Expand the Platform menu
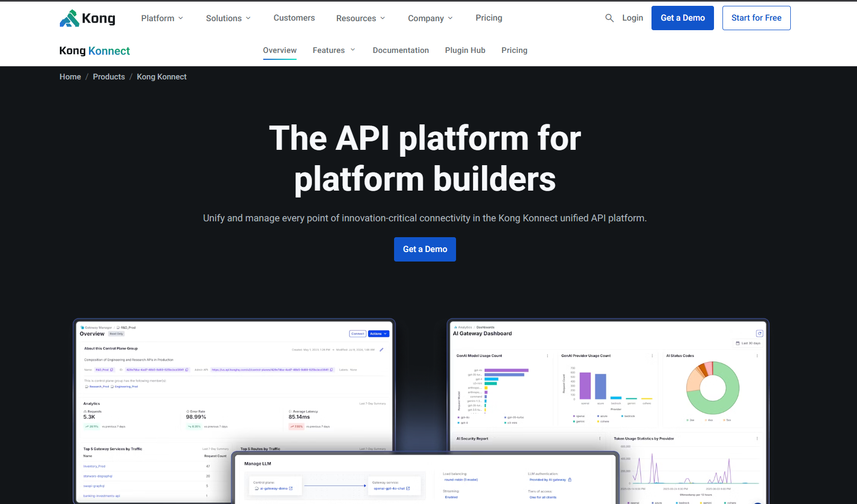857x504 pixels. 162,18
